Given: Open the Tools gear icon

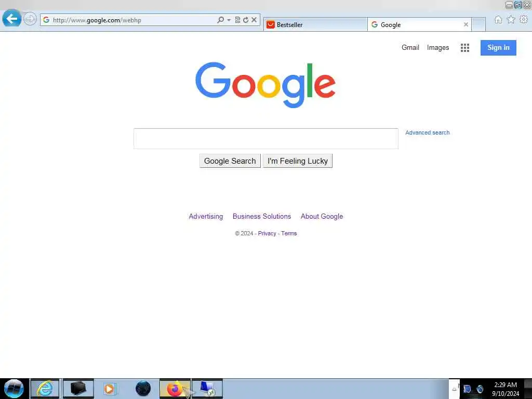Looking at the screenshot, I should [524, 20].
